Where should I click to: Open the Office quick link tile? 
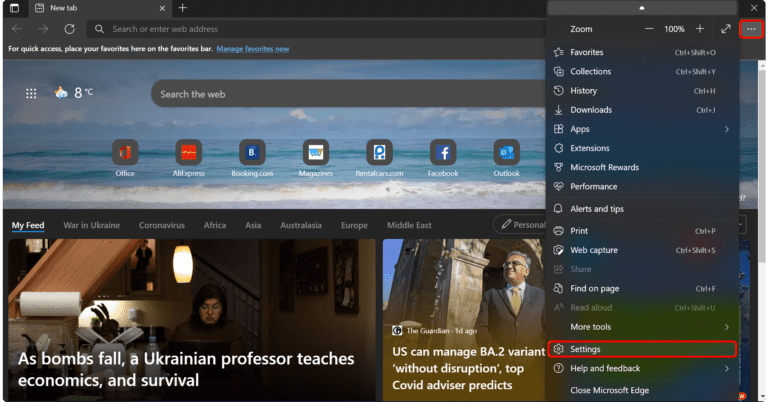click(125, 153)
